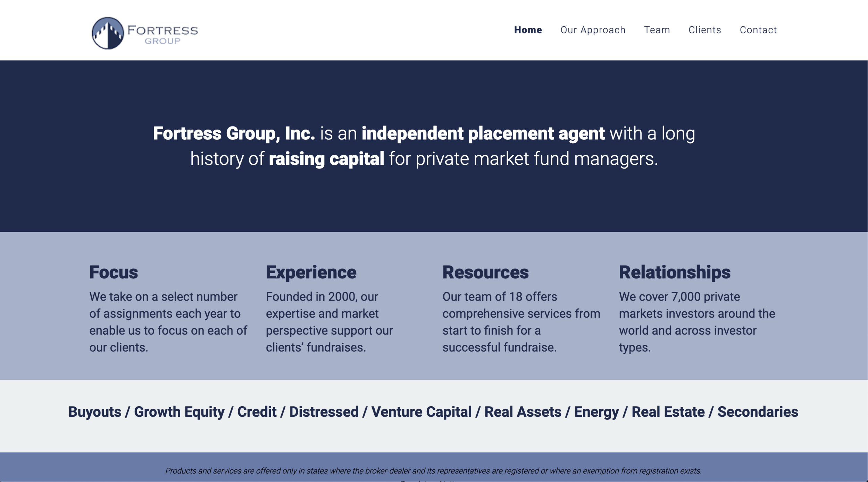Click 'Venture Capital' in the strategies list
Image resolution: width=868 pixels, height=482 pixels.
click(421, 412)
